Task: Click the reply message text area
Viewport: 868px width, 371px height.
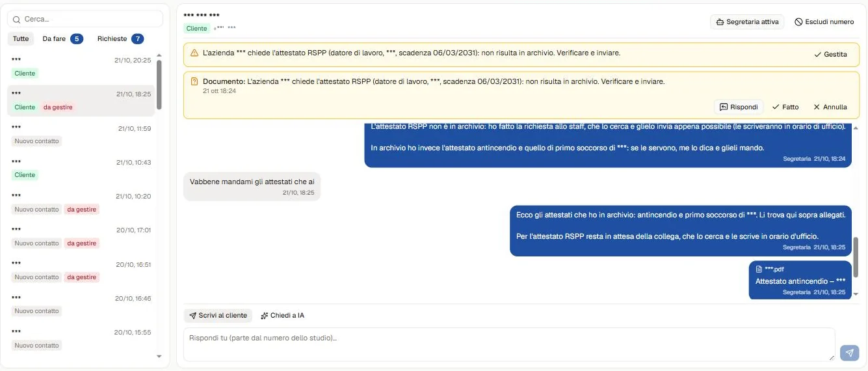Action: pyautogui.click(x=509, y=344)
